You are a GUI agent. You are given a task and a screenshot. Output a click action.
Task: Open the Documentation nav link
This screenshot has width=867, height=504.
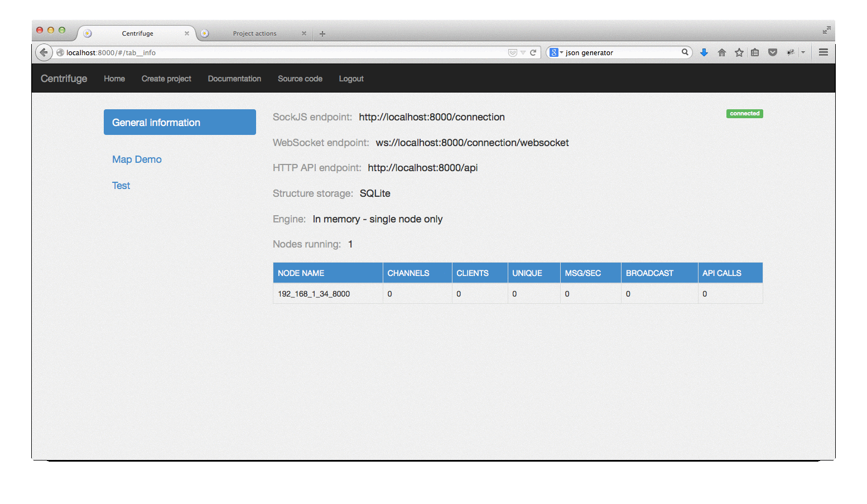pos(234,79)
